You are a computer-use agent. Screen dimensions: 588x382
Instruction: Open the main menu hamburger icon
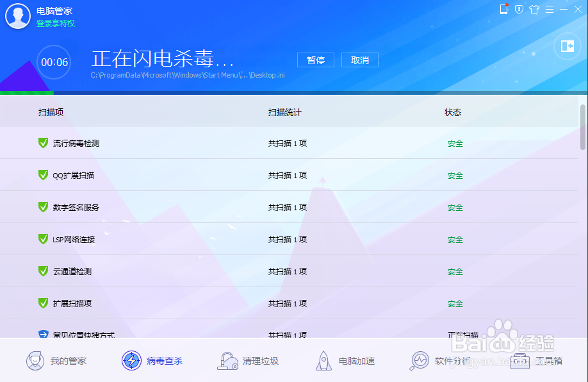(x=550, y=10)
